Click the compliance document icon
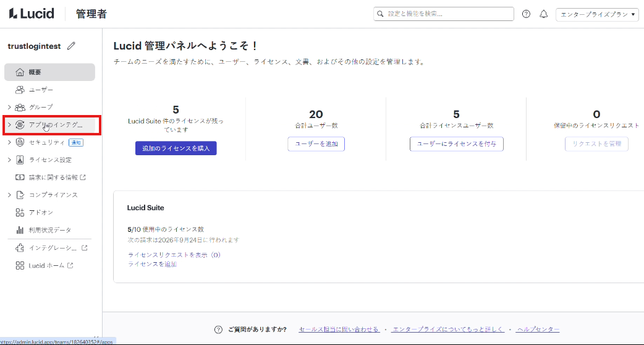The height and width of the screenshot is (345, 644). click(20, 195)
